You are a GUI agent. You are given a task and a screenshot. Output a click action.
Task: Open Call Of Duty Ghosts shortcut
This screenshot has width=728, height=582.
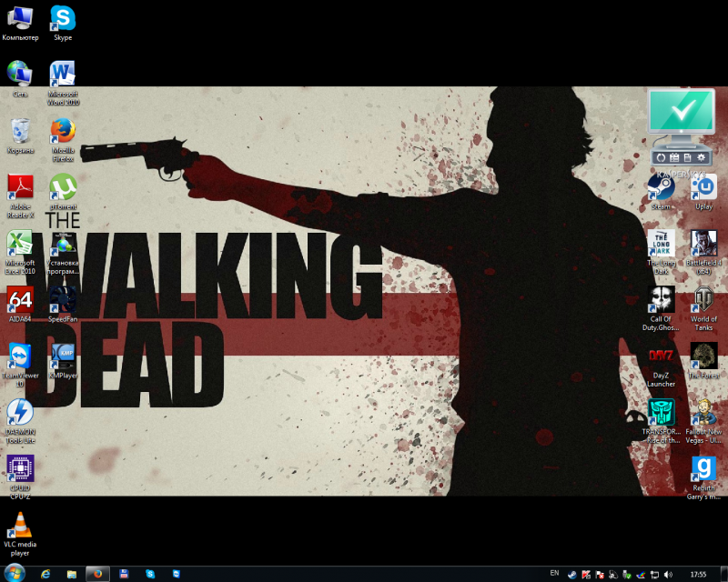(x=661, y=309)
